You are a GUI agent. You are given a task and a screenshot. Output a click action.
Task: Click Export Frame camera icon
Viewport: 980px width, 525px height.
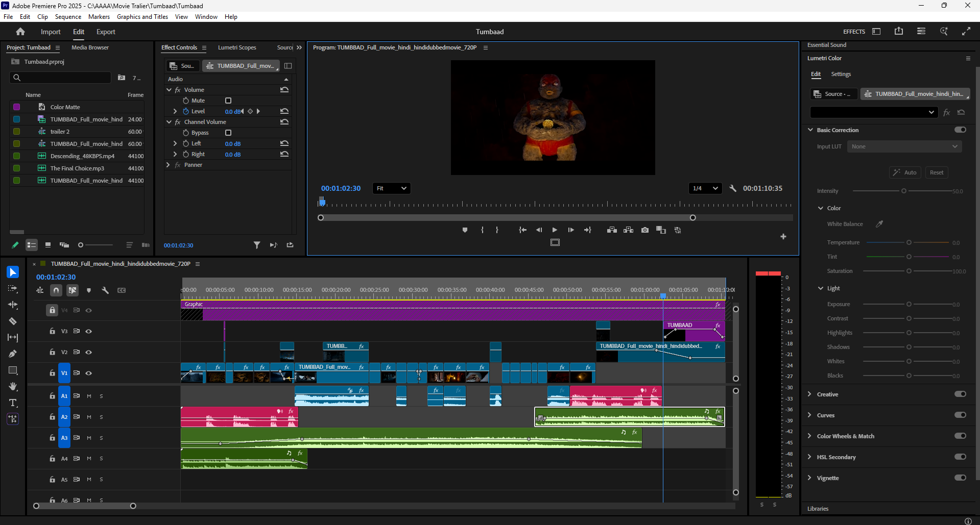click(645, 230)
